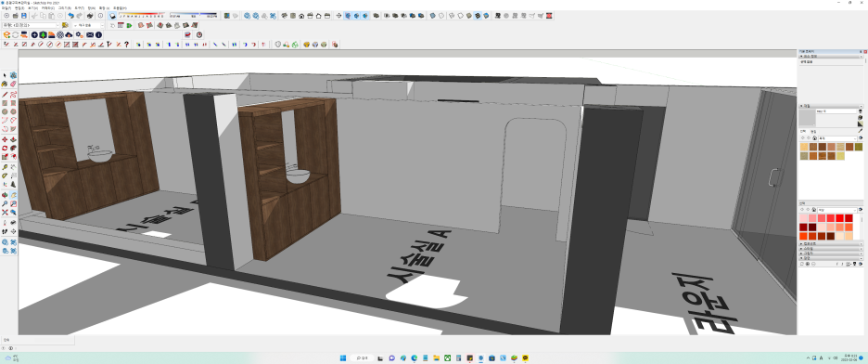Select the Circle tool
This screenshot has width=868, height=364.
(x=5, y=111)
